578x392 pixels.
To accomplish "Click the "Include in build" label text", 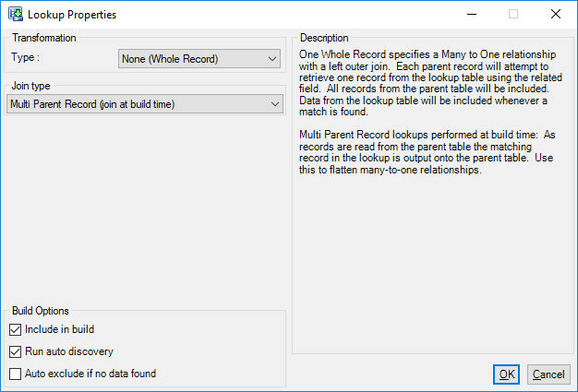I will pos(59,329).
